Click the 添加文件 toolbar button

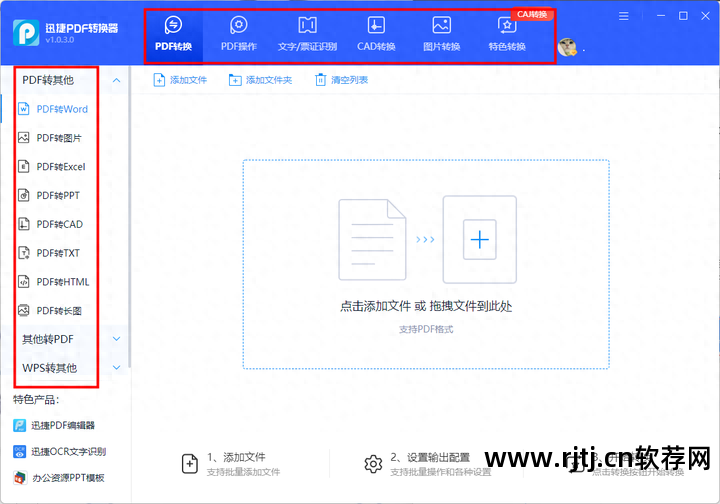(x=180, y=80)
